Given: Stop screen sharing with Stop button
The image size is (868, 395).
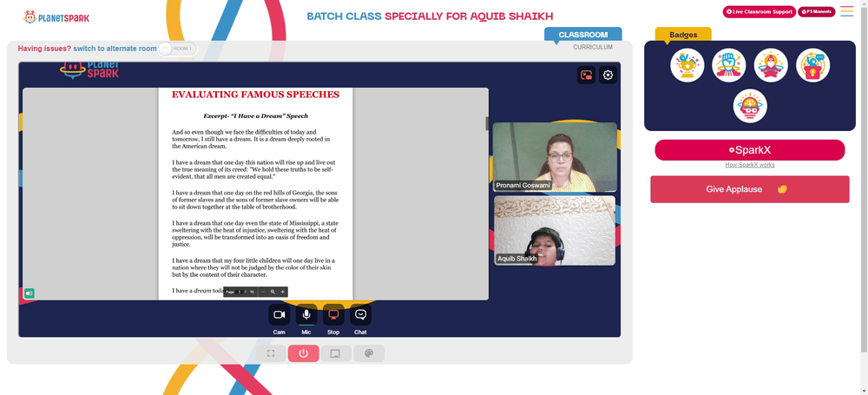Looking at the screenshot, I should (x=333, y=314).
